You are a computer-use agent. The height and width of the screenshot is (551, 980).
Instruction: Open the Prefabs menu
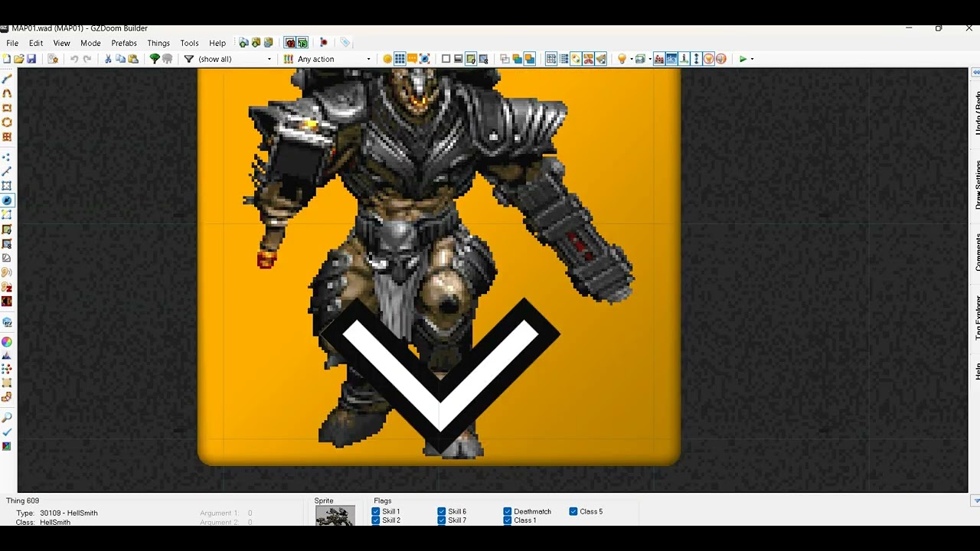[x=124, y=43]
